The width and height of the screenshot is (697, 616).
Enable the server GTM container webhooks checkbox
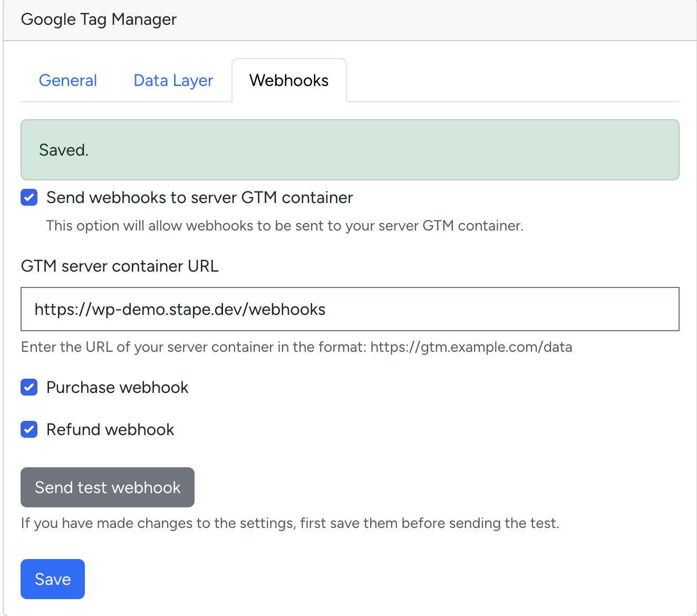click(29, 197)
